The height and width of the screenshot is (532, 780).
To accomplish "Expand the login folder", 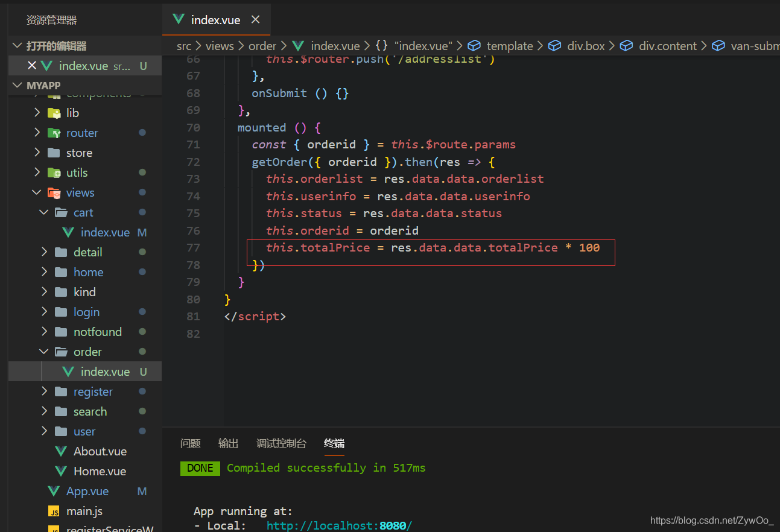I will pos(45,312).
